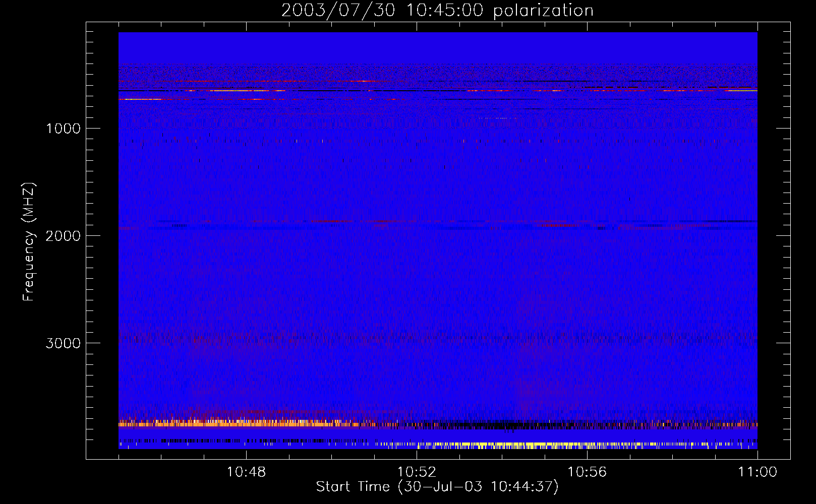The width and height of the screenshot is (816, 504).
Task: Click the '10:48' time tick label
Action: [246, 472]
